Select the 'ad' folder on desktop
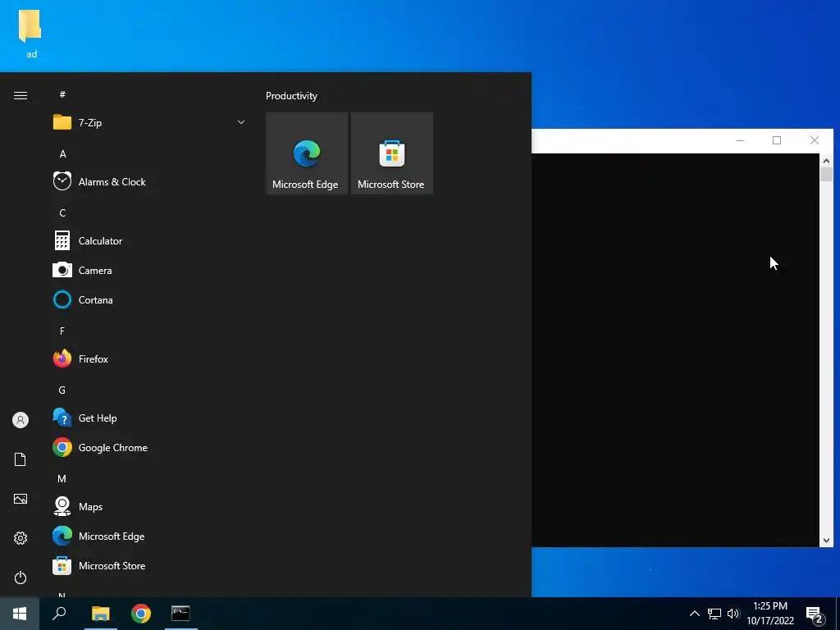The height and width of the screenshot is (630, 840). [x=30, y=33]
